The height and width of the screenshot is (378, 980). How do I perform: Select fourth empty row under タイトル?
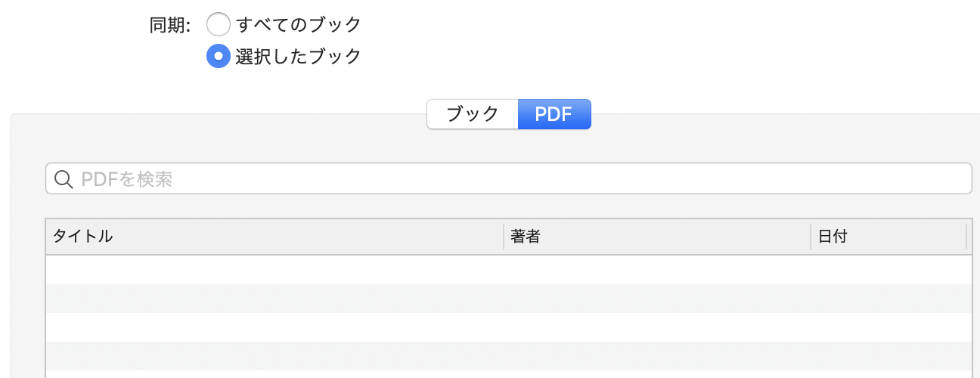click(x=272, y=356)
